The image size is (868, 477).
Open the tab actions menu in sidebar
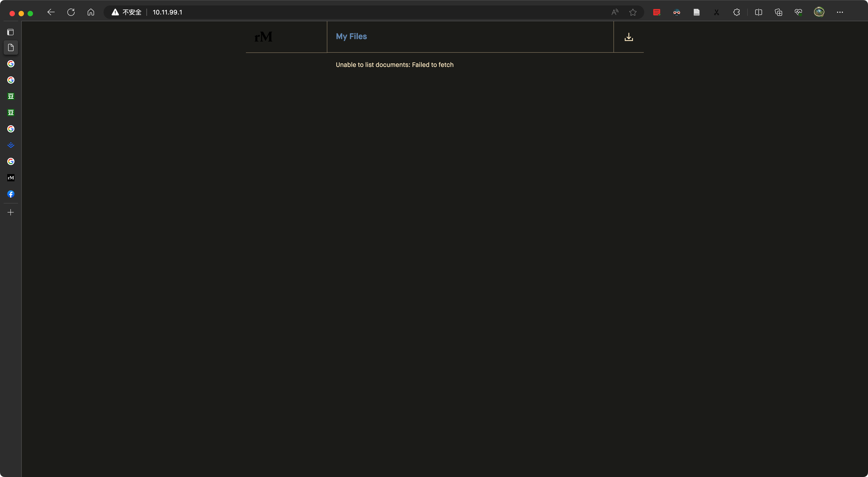(11, 32)
